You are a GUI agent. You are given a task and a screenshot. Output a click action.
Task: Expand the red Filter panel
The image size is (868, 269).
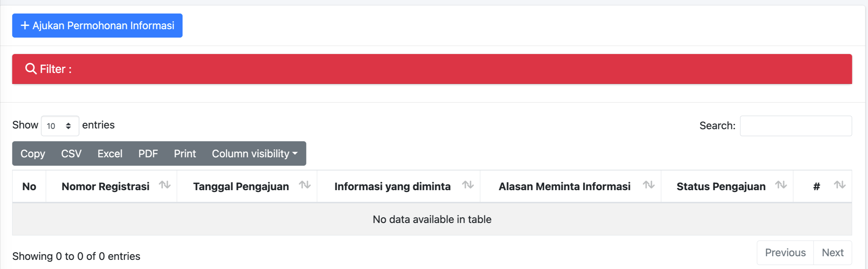(432, 69)
